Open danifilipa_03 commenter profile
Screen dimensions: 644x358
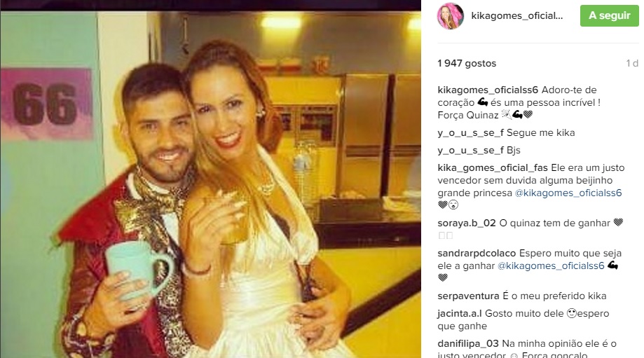(x=468, y=343)
